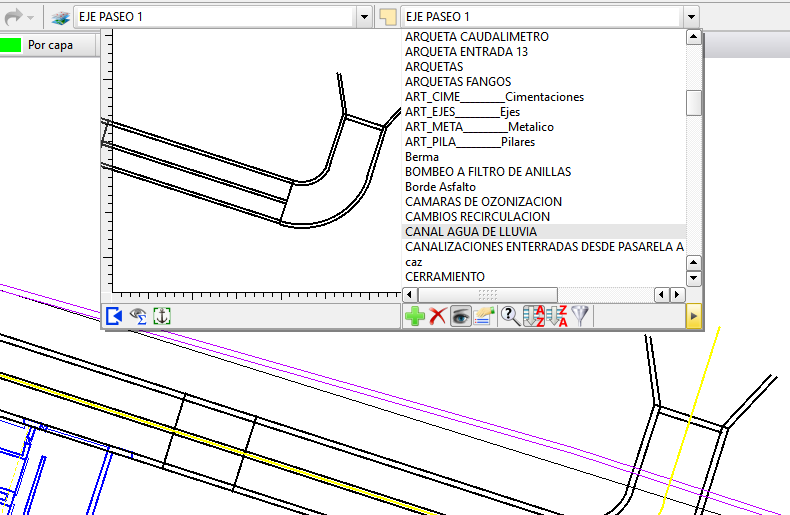Click horizontal scrollbar left arrow
The height and width of the screenshot is (515, 790).
[x=410, y=294]
